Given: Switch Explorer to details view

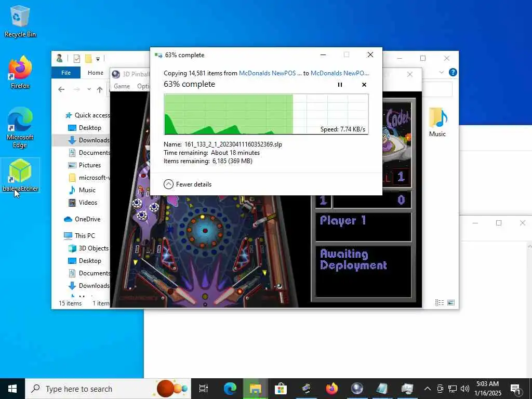Looking at the screenshot, I should tap(440, 303).
